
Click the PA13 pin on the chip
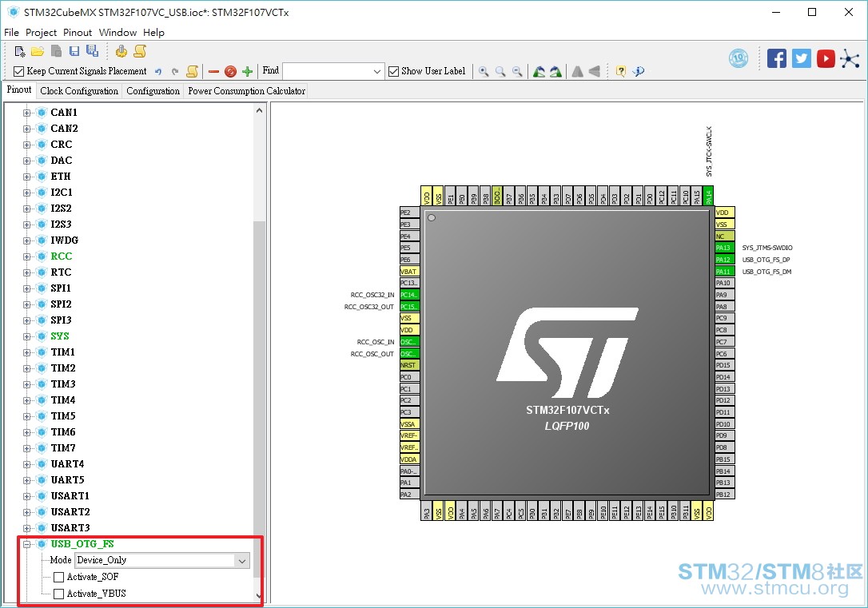coord(725,248)
